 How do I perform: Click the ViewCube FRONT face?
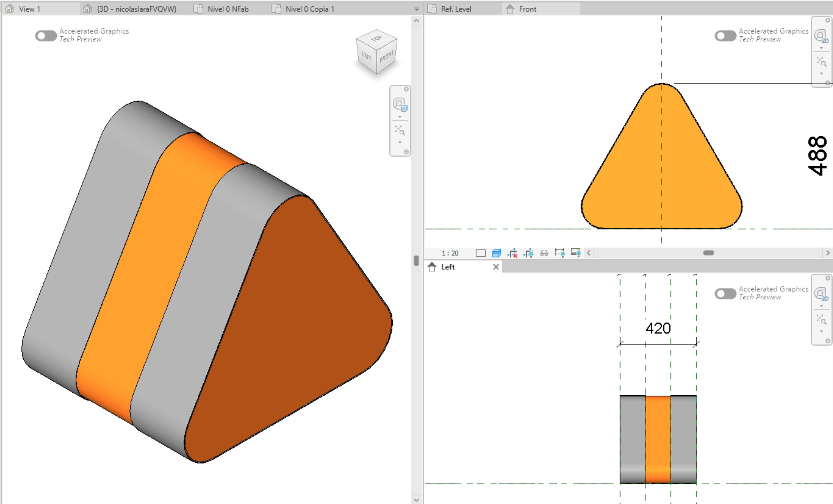(386, 57)
